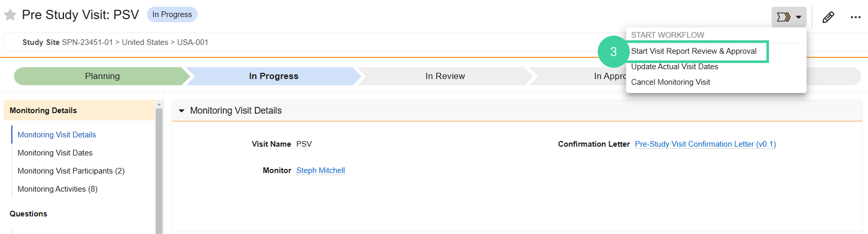Open the workflow actions menu icon
This screenshot has width=868, height=234.
coord(783,17)
